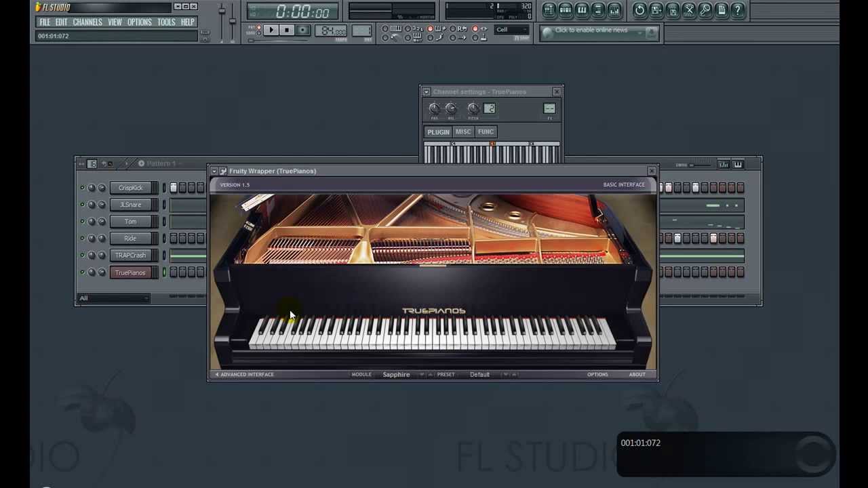Click the one-click audio recording scissors icon
The height and width of the screenshot is (488, 868).
[689, 10]
